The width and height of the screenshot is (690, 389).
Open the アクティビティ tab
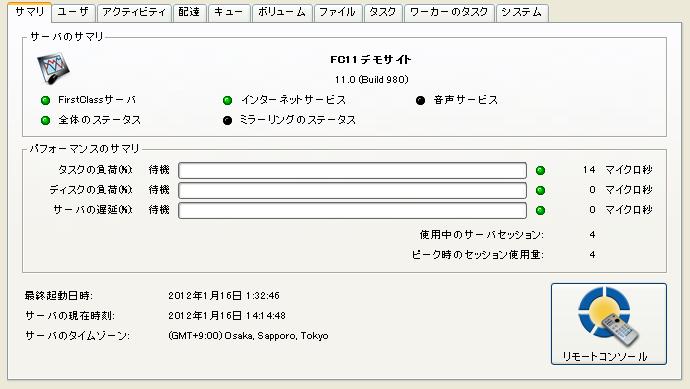tap(134, 12)
